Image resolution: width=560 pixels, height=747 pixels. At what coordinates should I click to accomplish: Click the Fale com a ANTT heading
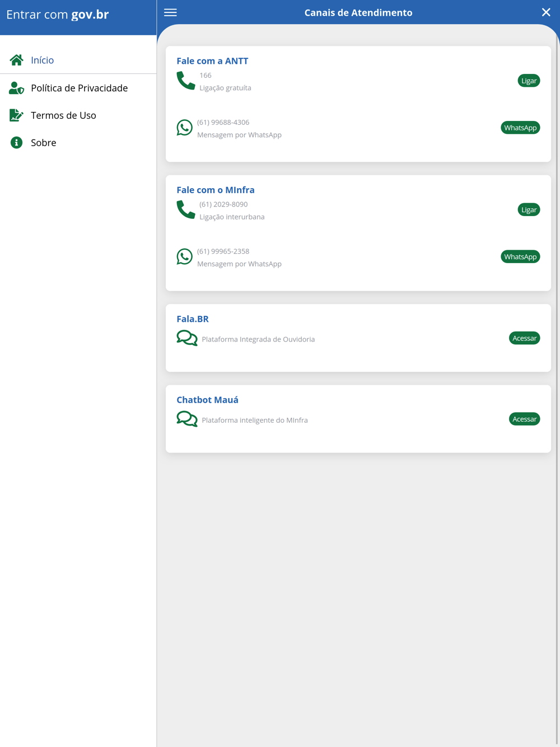coord(212,61)
